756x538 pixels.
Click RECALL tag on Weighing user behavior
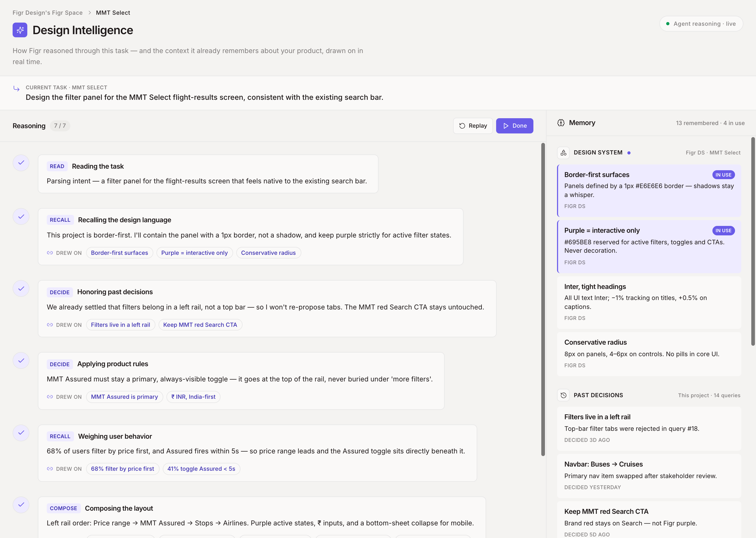pos(60,436)
